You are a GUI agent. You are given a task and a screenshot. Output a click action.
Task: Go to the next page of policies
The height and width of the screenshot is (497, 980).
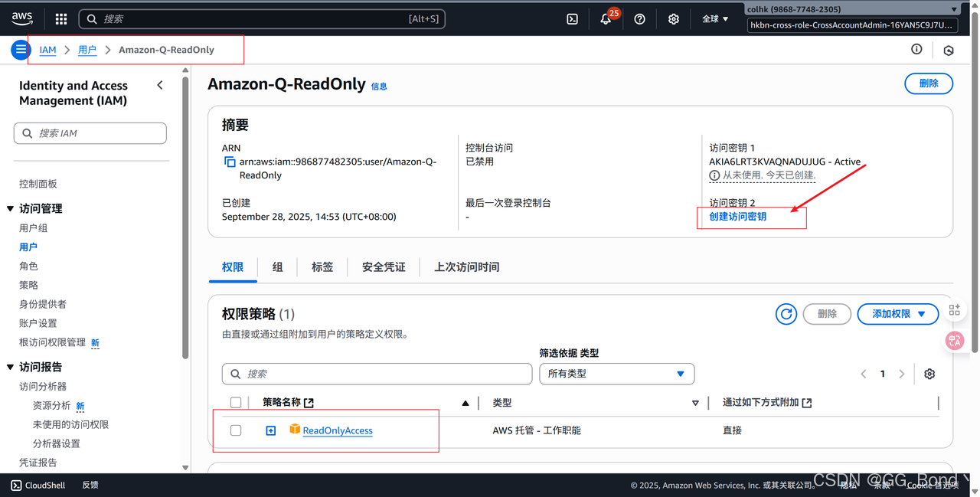902,374
